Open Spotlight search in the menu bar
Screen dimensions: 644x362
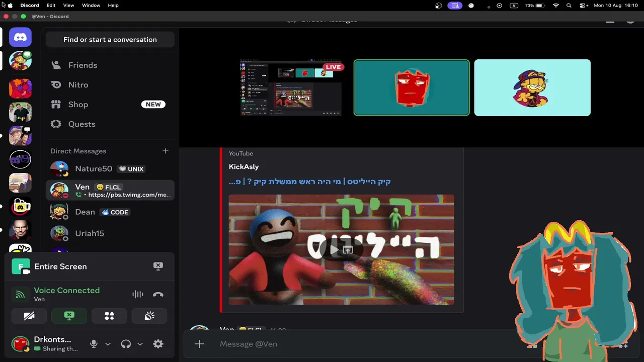pos(569,6)
